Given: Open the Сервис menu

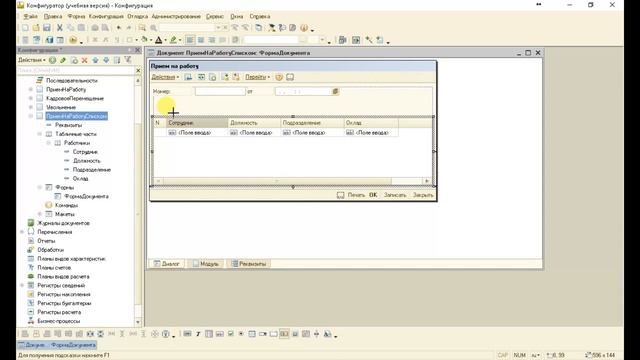Looking at the screenshot, I should [215, 17].
